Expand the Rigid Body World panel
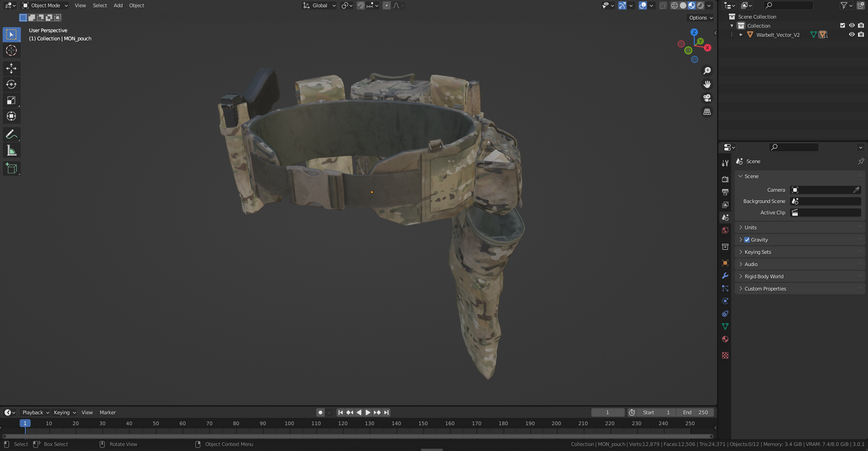868x451 pixels. (763, 276)
